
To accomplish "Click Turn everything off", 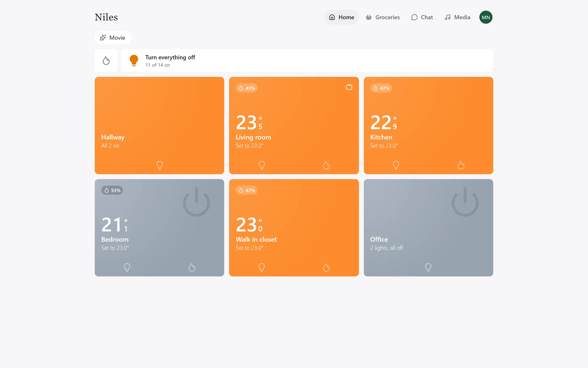I will [x=307, y=60].
